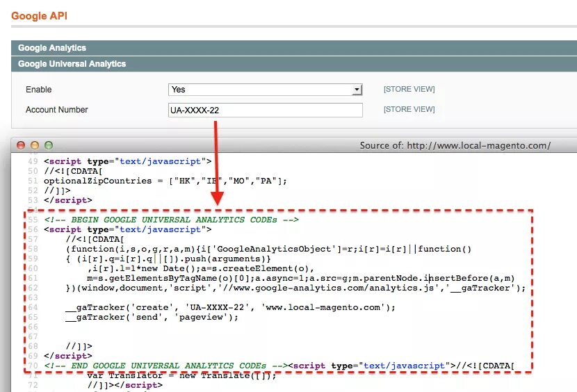
Task: Click the push(arguments) line in the source
Action: click(x=168, y=259)
